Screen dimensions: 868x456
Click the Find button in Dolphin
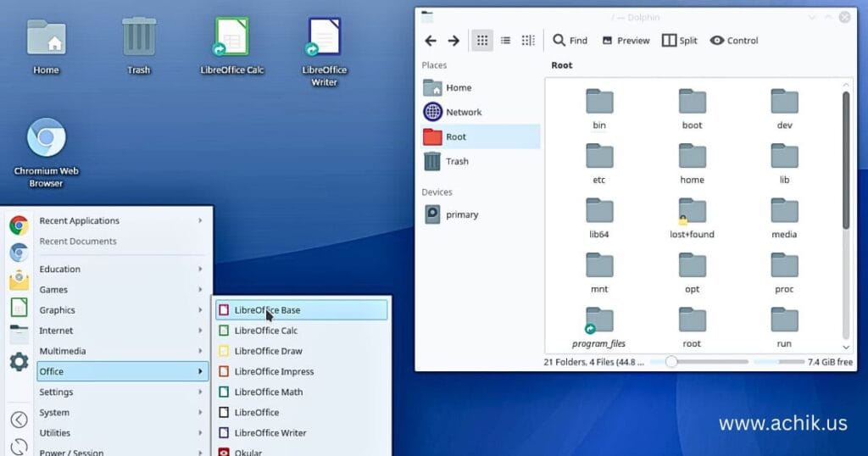pos(570,41)
